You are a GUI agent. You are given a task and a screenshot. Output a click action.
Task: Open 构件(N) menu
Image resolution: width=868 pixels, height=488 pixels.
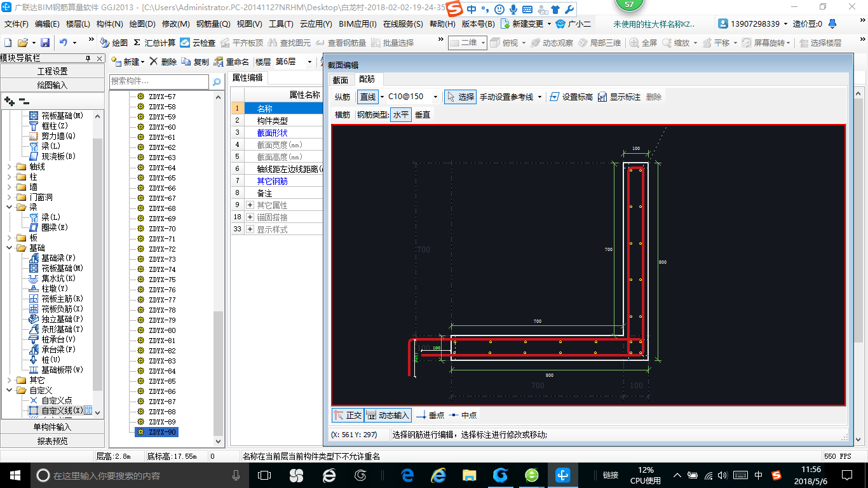click(x=110, y=24)
